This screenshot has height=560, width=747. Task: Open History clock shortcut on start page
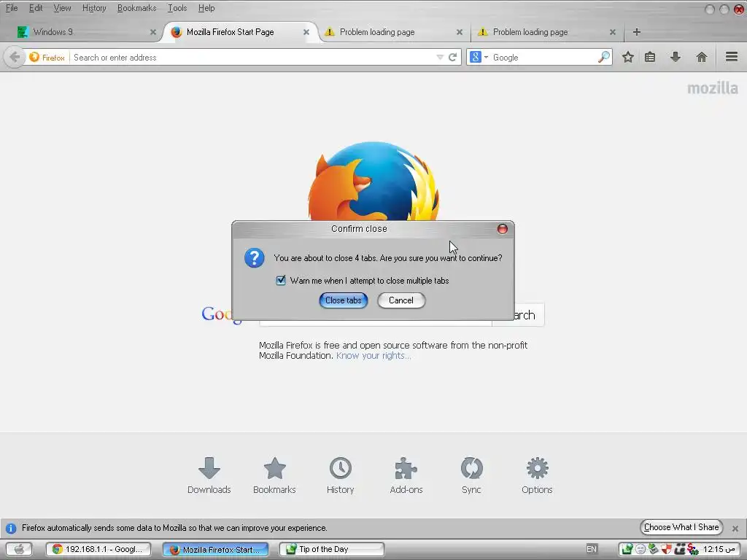(x=340, y=475)
